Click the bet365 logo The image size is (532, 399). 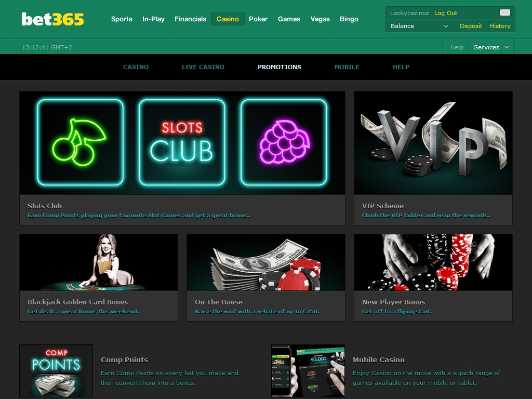coord(52,19)
